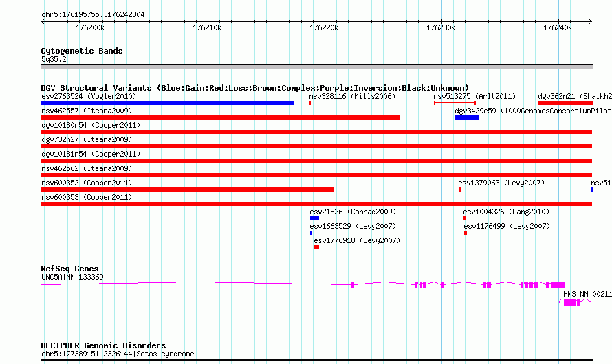This screenshot has width=612, height=364.
Task: Click the HK3 magenta gene glyph
Action: pyautogui.click(x=576, y=302)
